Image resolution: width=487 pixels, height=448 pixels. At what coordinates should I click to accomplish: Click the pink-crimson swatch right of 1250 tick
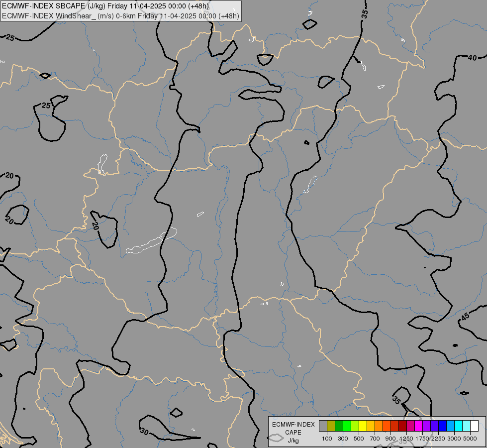[410, 426]
